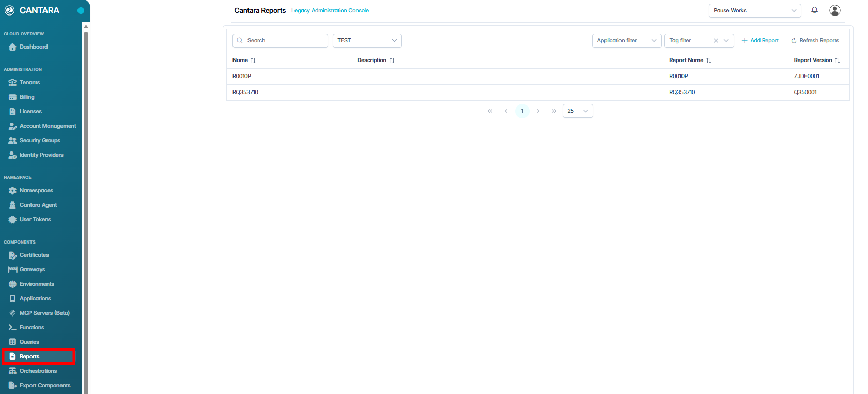Expand the Tag filter dropdown

[726, 40]
